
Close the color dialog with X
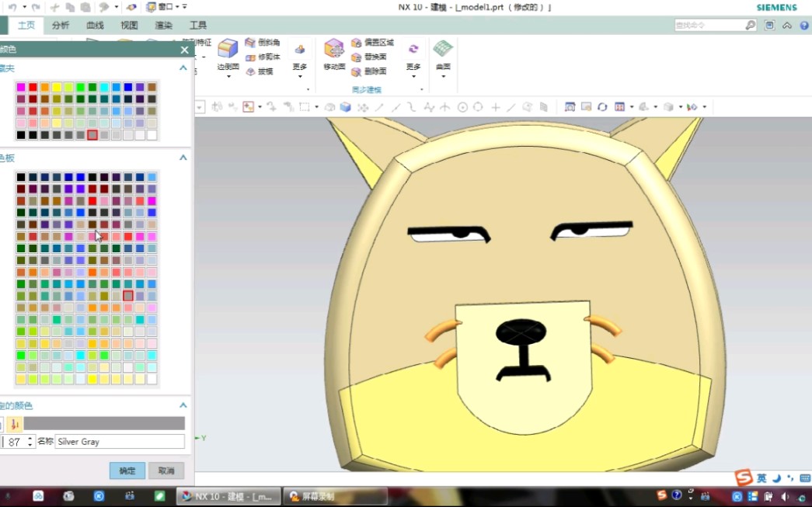[x=184, y=50]
